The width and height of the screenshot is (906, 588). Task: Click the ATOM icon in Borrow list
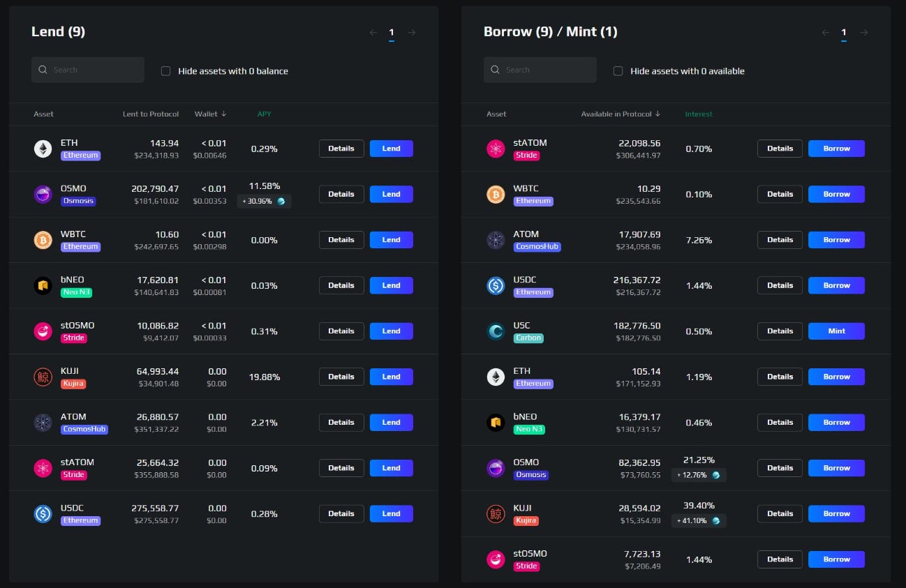point(496,240)
